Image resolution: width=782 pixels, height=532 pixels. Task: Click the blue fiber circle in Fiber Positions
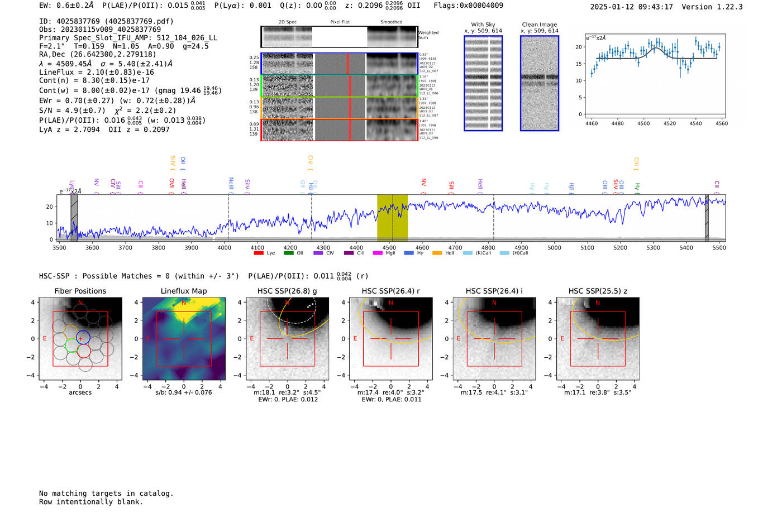(83, 337)
